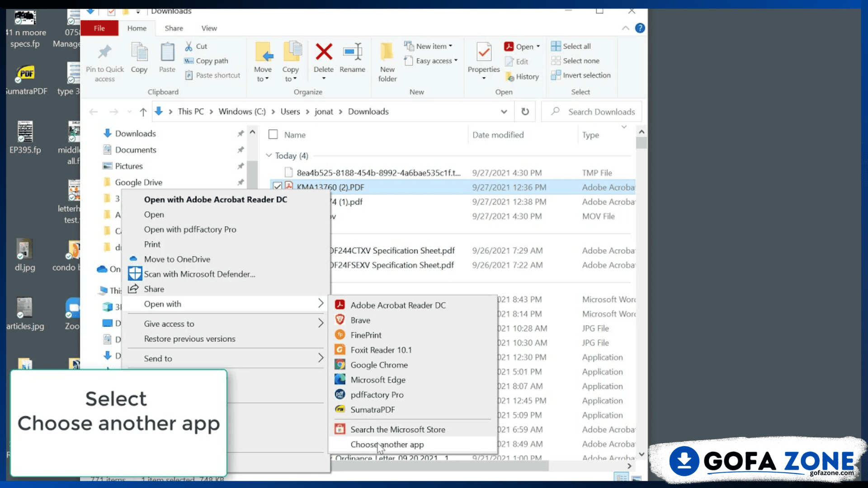Create a New folder from ribbon
Screen dimensions: 868x488
[387, 62]
